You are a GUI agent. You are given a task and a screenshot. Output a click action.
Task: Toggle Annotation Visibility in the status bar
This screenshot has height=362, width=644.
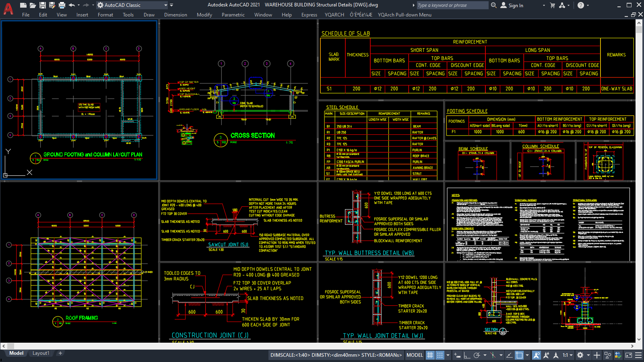[x=537, y=355]
